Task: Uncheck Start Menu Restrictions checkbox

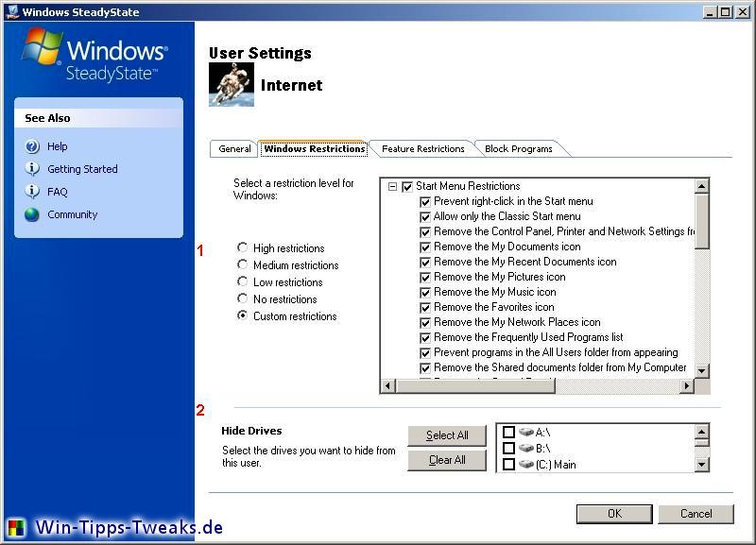Action: pyautogui.click(x=407, y=186)
